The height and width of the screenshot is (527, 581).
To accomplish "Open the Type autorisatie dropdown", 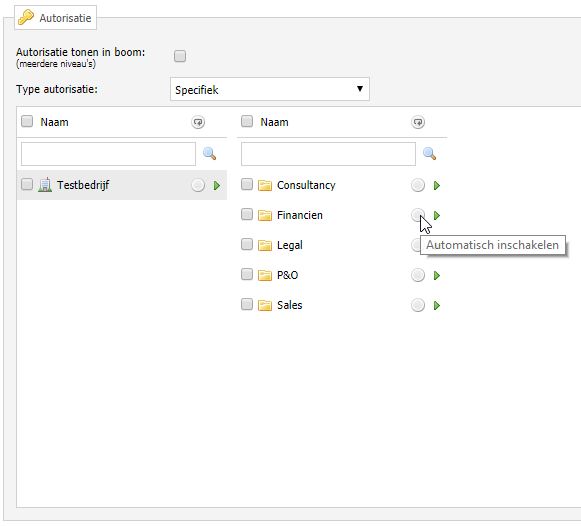I will (270, 89).
